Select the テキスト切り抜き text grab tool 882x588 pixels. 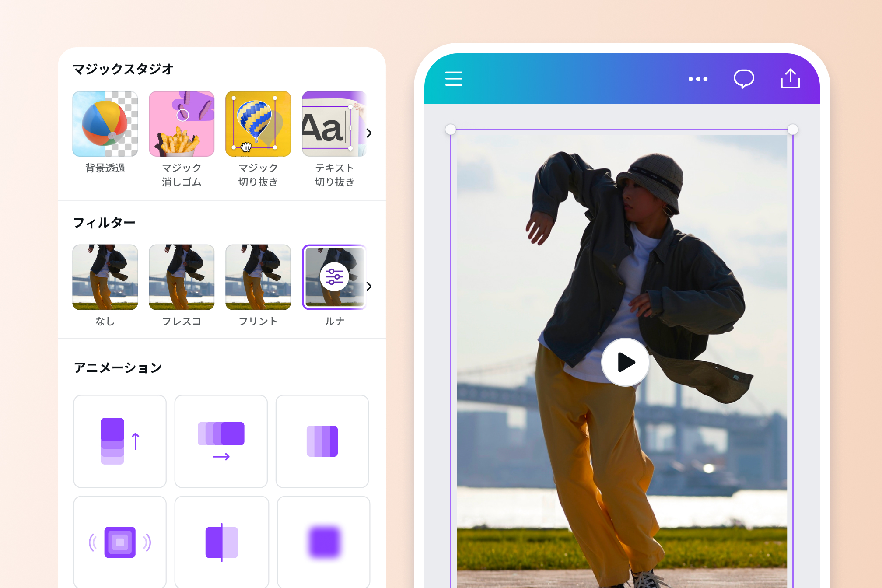(334, 124)
